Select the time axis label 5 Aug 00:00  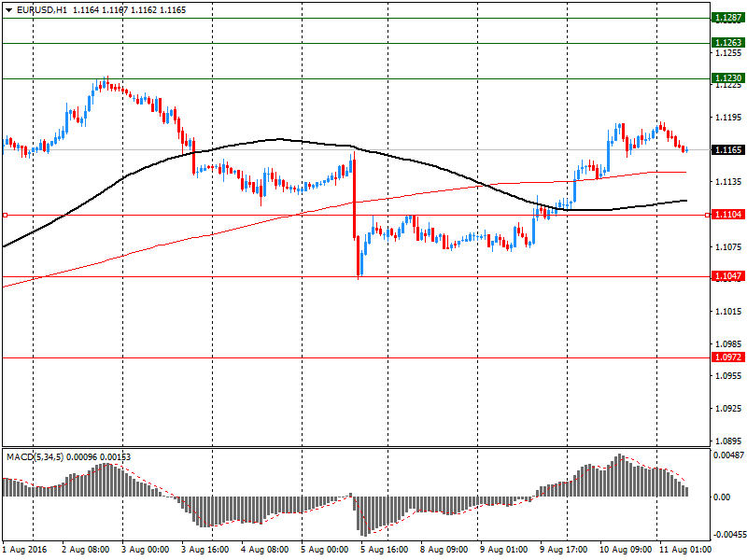tap(324, 550)
